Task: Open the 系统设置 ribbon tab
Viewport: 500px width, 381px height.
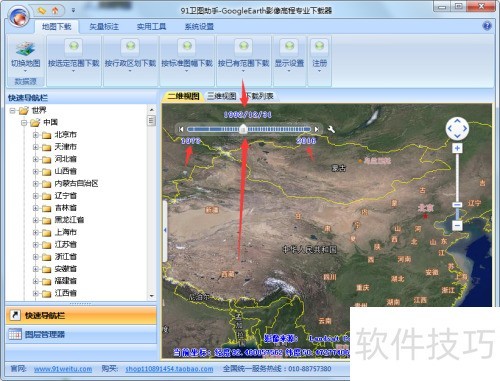Action: 199,27
